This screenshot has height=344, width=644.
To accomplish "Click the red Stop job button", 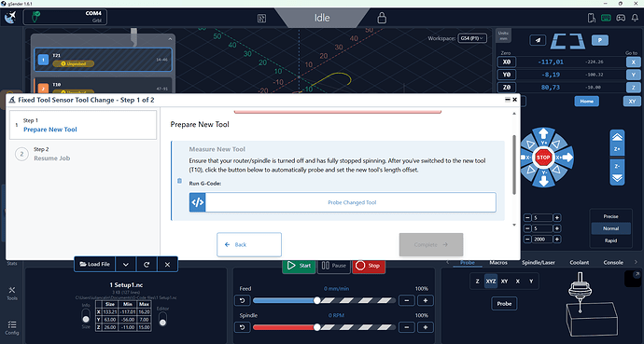I will click(x=369, y=266).
